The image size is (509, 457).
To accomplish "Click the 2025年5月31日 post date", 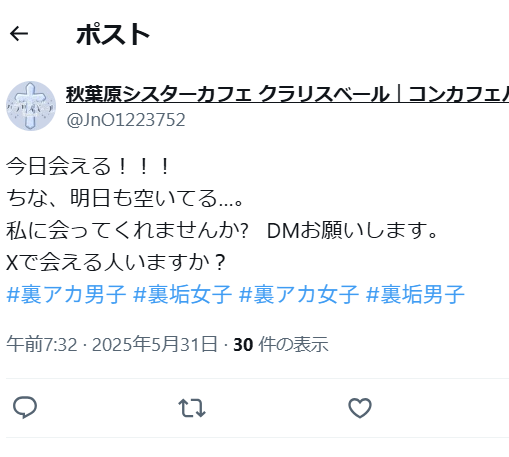I will 155,344.
